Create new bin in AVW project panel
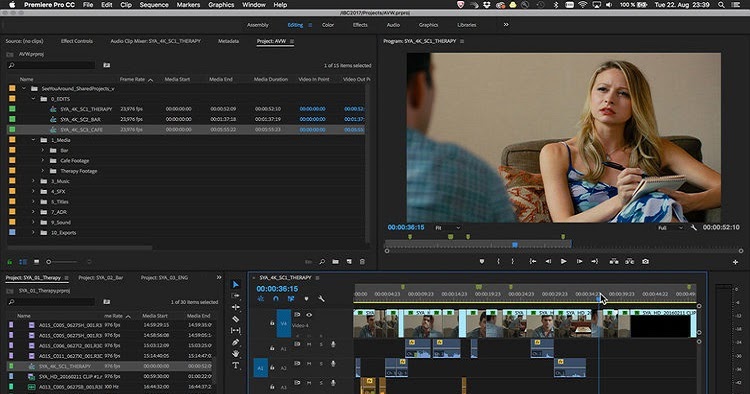The image size is (750, 394). tap(335, 262)
